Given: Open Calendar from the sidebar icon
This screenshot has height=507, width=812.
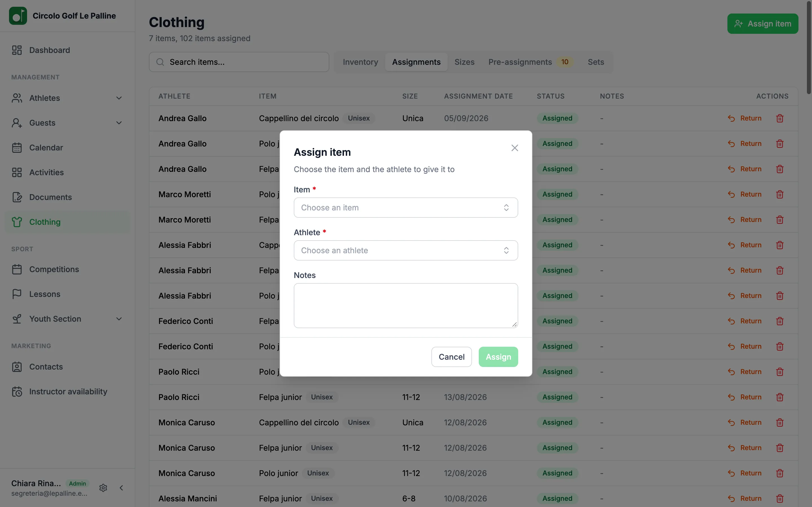Looking at the screenshot, I should coord(17,148).
